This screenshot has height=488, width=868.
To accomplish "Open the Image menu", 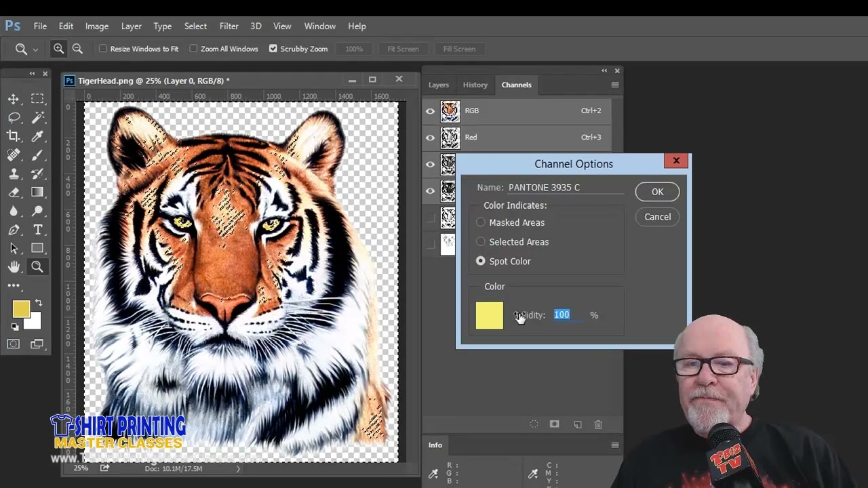I will tap(97, 26).
